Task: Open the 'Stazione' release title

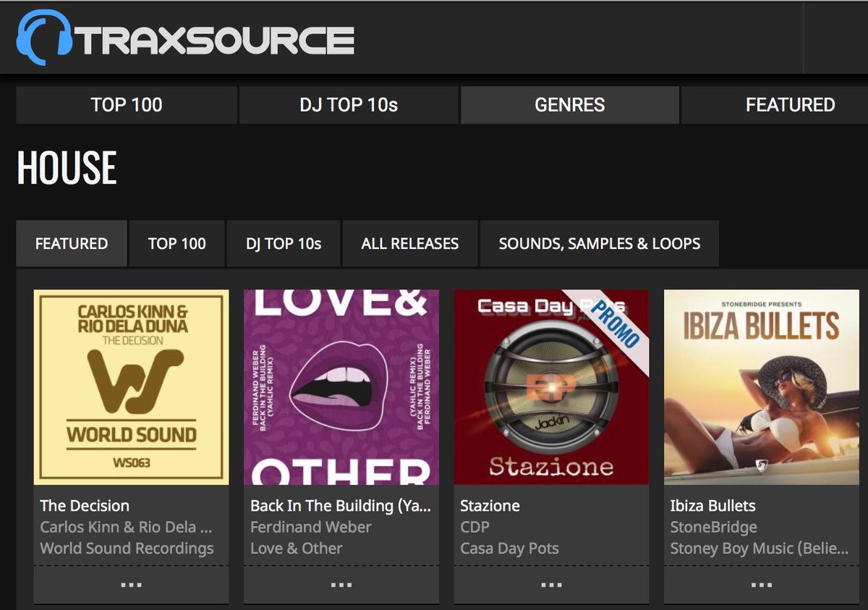Action: tap(490, 506)
